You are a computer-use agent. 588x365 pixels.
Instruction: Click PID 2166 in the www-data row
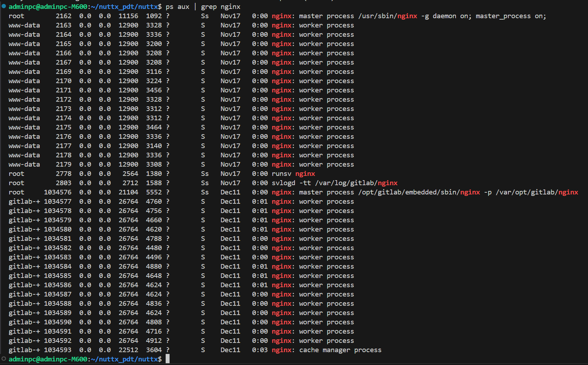64,53
